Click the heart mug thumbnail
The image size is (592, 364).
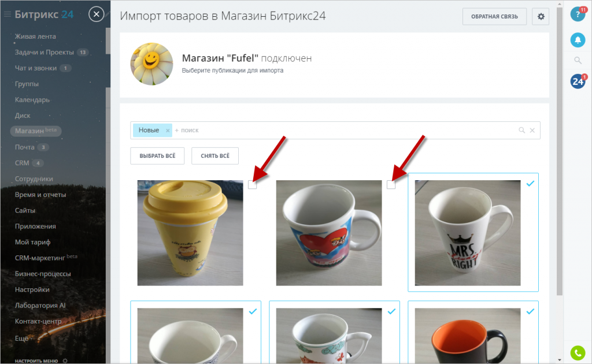pos(329,233)
